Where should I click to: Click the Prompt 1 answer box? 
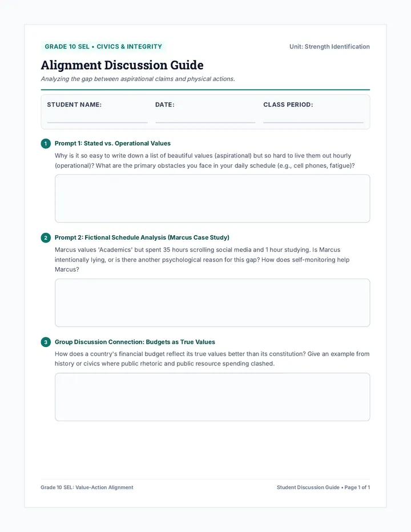pos(212,199)
